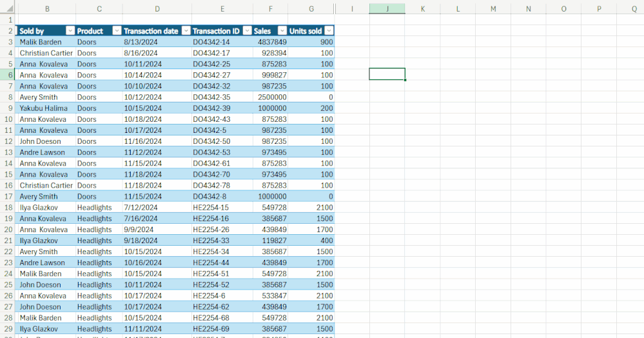Select date 9/9/2024
Screen dimensions: 644x338
(157, 230)
